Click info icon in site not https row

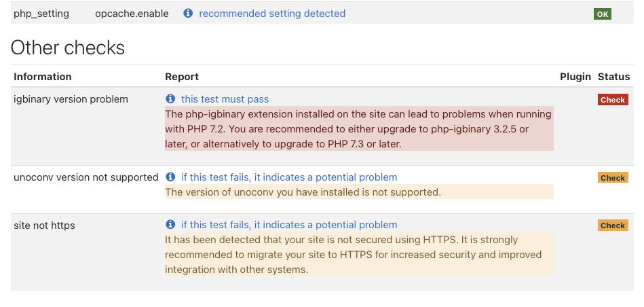coord(170,225)
